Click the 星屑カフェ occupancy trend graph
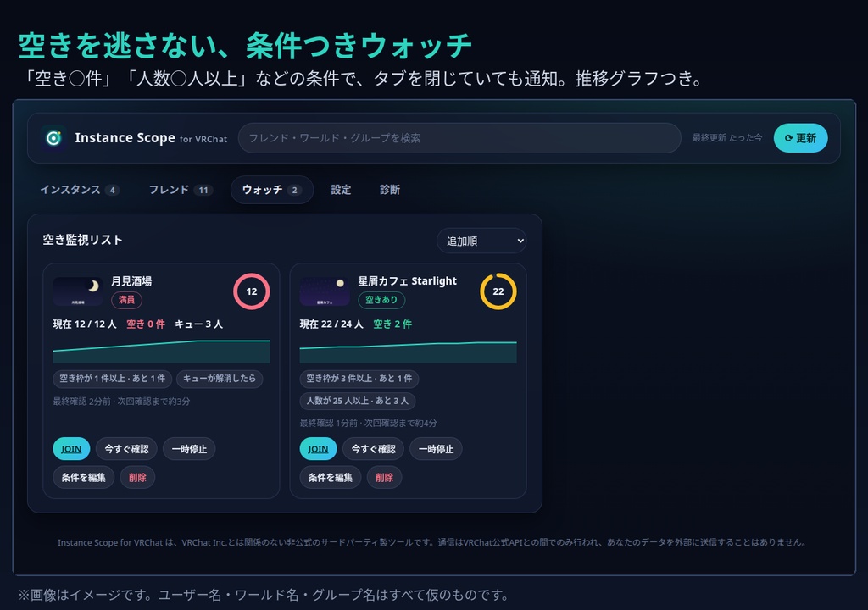This screenshot has height=610, width=868. (408, 351)
